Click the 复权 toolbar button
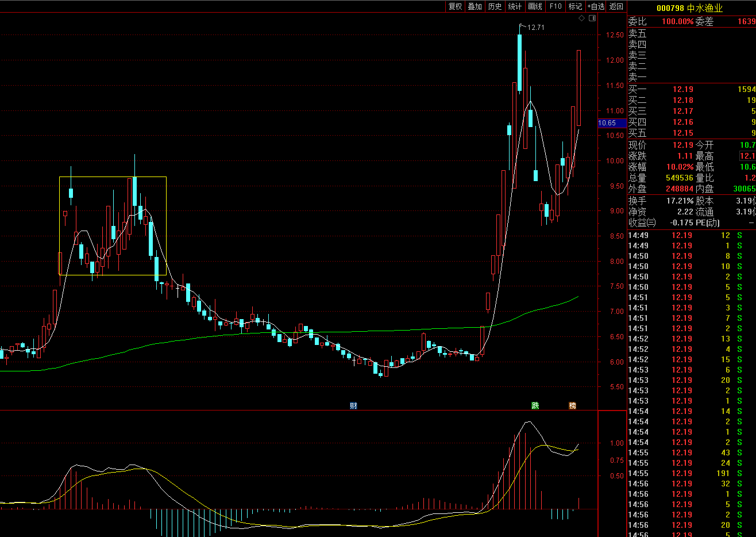 coord(456,6)
